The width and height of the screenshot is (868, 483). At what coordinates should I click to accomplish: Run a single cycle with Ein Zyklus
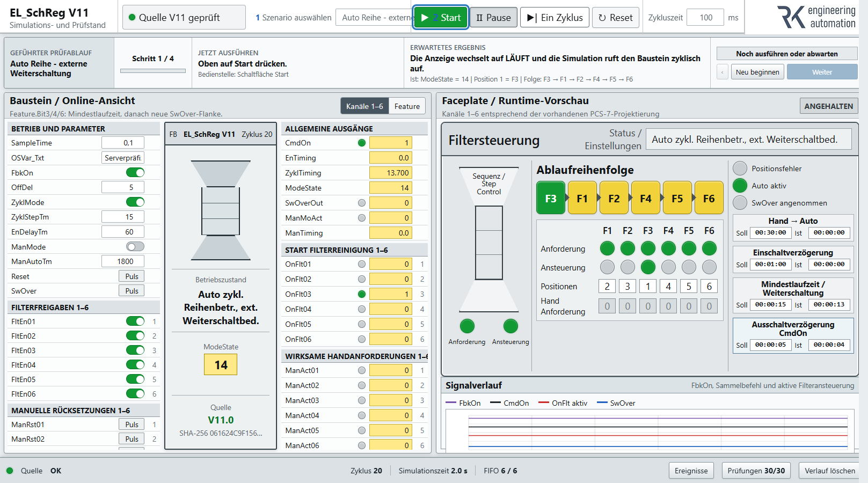[x=555, y=18]
